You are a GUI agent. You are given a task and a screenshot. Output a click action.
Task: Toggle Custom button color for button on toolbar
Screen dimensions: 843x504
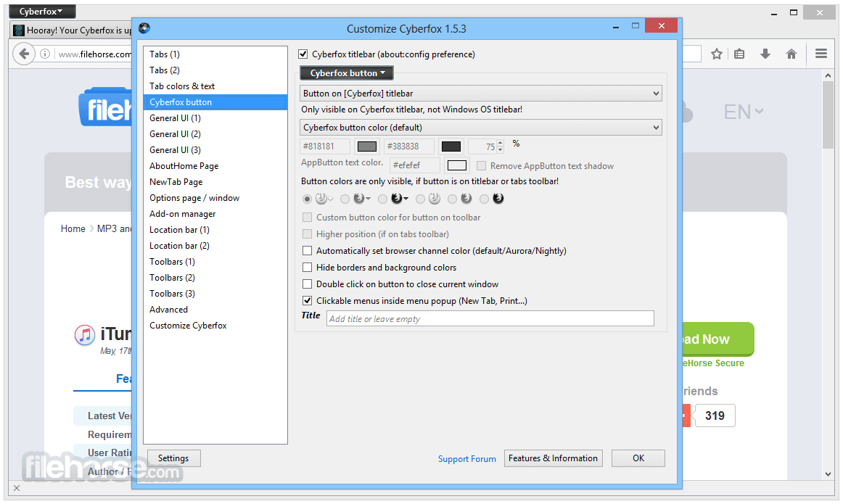pyautogui.click(x=308, y=218)
